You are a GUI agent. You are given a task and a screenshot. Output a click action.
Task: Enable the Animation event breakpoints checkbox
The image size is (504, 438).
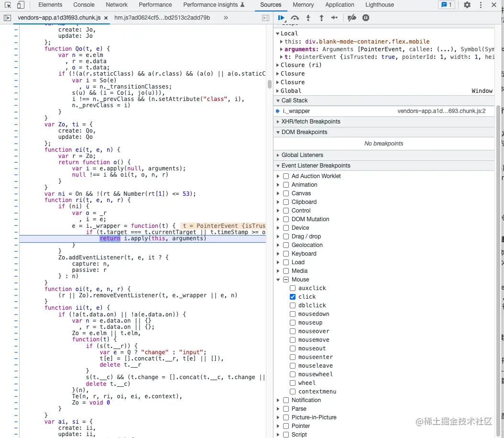point(286,185)
